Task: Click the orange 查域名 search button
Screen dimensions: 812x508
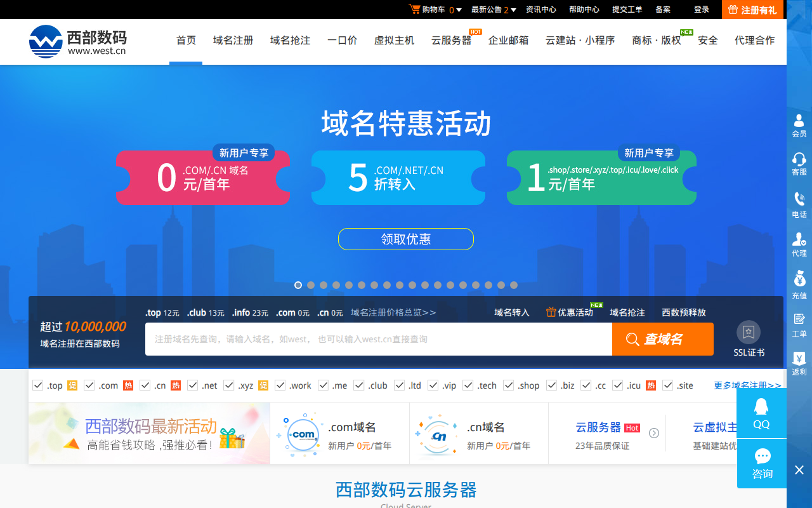Action: 663,339
